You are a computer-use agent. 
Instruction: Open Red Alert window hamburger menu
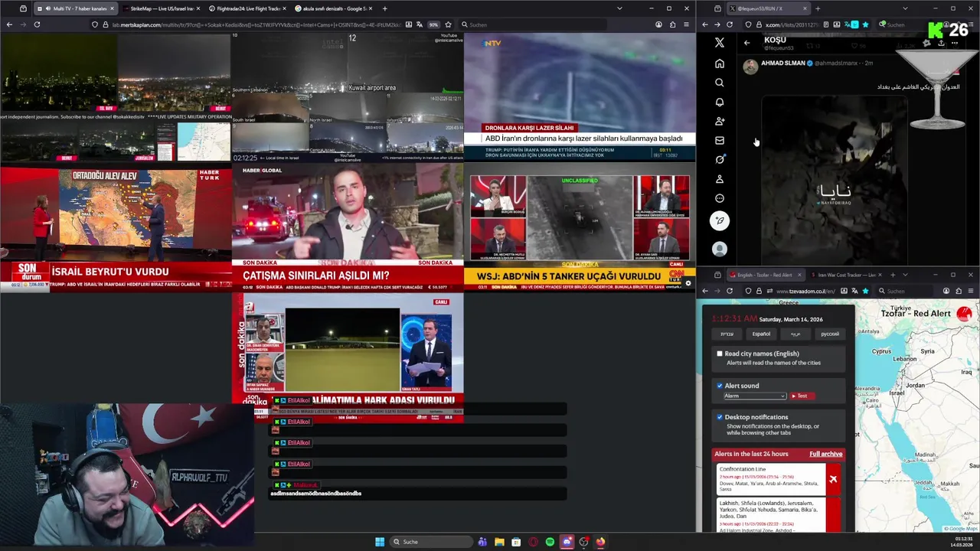[970, 291]
